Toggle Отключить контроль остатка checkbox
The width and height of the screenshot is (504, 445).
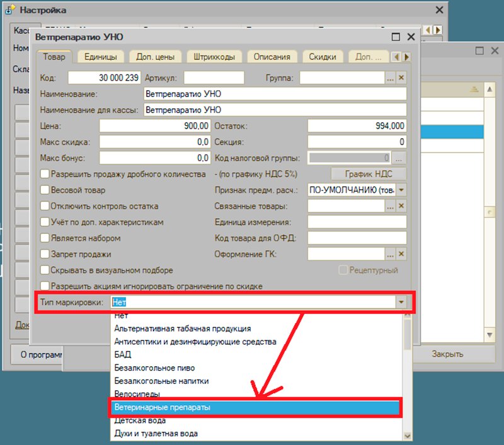coord(45,205)
